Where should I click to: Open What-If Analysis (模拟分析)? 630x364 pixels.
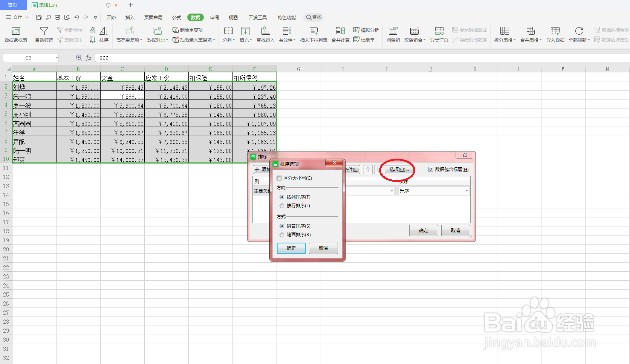[366, 30]
